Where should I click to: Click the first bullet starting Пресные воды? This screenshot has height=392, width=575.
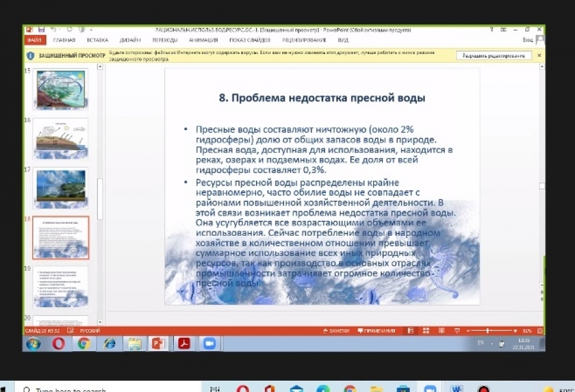(x=324, y=149)
